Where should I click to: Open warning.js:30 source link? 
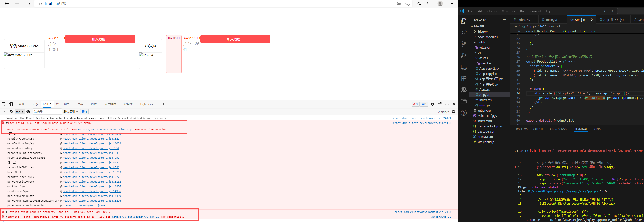click(441, 217)
